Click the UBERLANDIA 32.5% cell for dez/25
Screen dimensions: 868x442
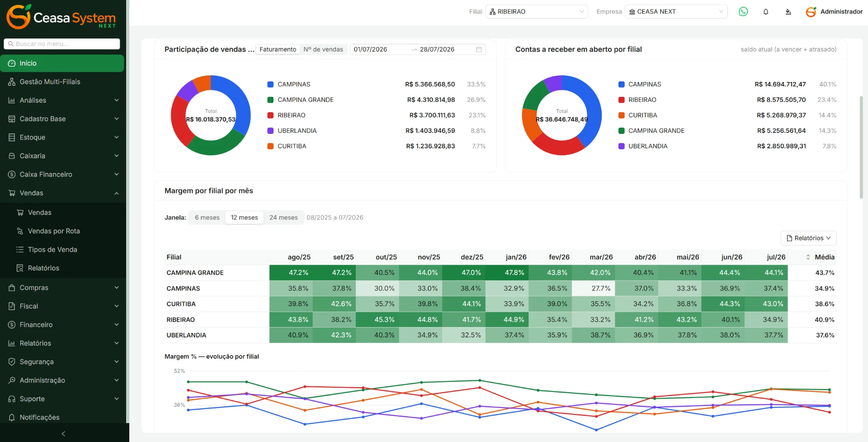[x=464, y=335]
